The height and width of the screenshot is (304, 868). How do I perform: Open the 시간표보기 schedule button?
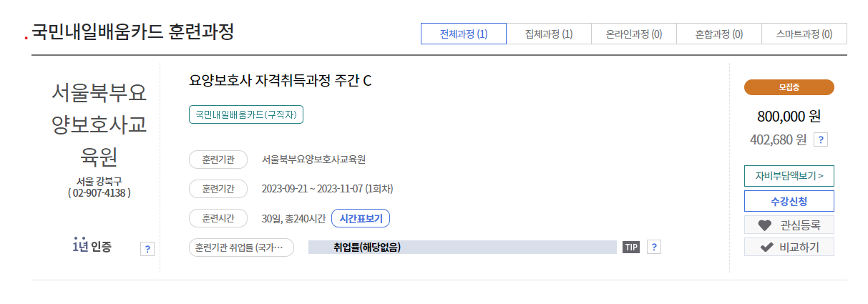coord(361,218)
